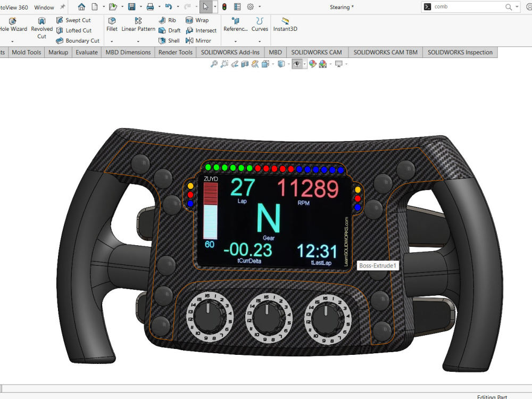Toggle Instant3D mode
The height and width of the screenshot is (399, 532).
[285, 25]
